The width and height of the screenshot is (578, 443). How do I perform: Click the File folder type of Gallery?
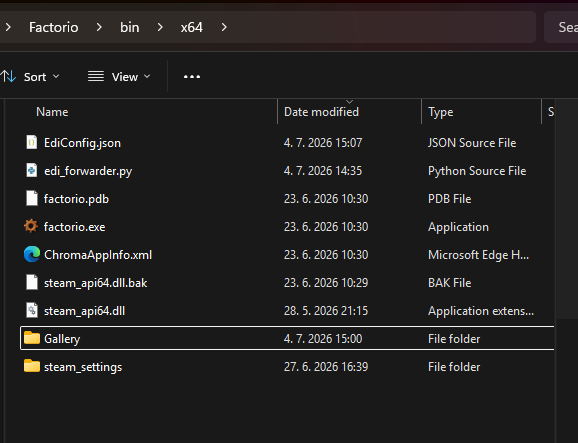454,339
